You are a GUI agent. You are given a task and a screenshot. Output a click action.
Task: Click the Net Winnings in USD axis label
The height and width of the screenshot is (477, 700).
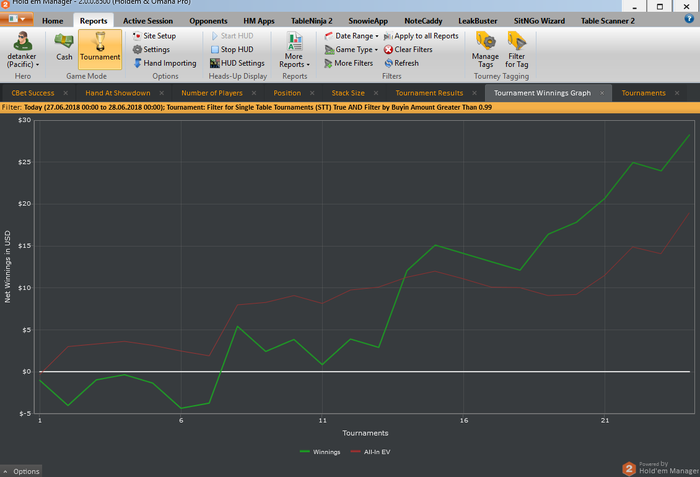7,267
